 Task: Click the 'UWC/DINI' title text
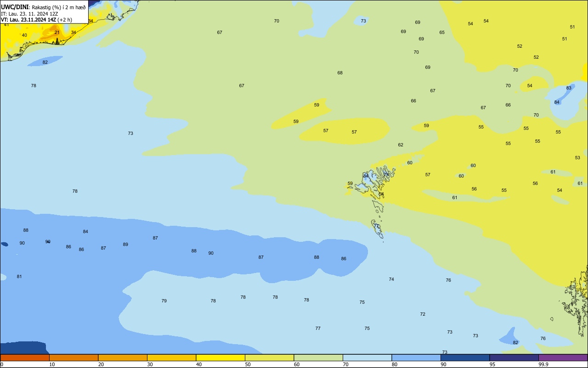(x=15, y=7)
